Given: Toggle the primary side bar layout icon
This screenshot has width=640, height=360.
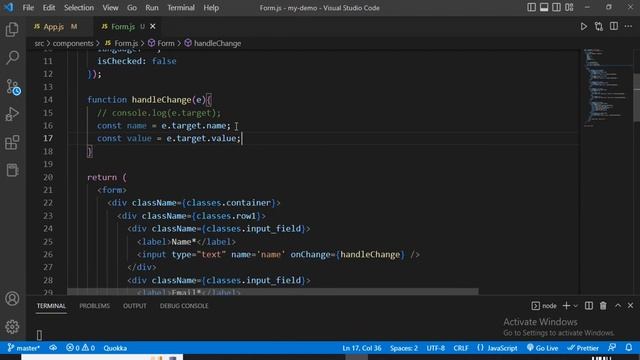Looking at the screenshot, I should [531, 7].
